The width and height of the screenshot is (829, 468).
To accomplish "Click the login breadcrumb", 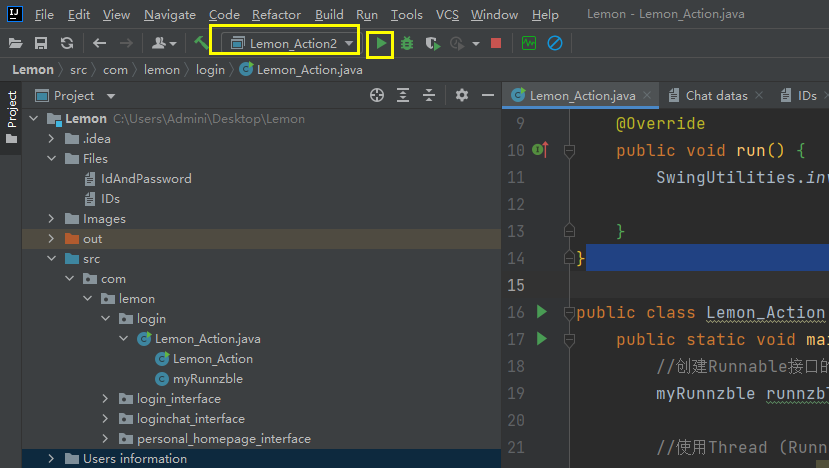I will pos(210,70).
